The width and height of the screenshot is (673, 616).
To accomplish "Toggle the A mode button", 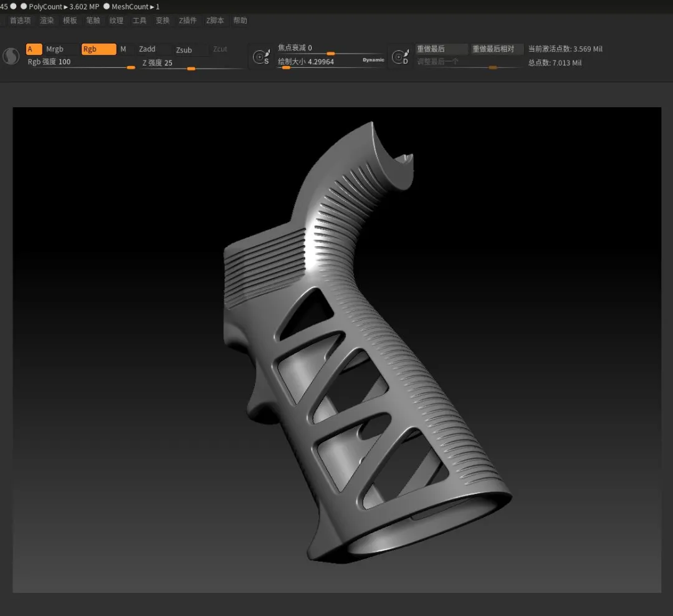I will [x=34, y=49].
